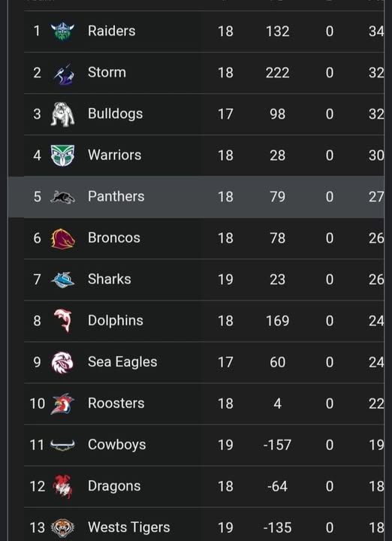392x541 pixels.
Task: Tap the Dolphins logo icon
Action: point(63,321)
